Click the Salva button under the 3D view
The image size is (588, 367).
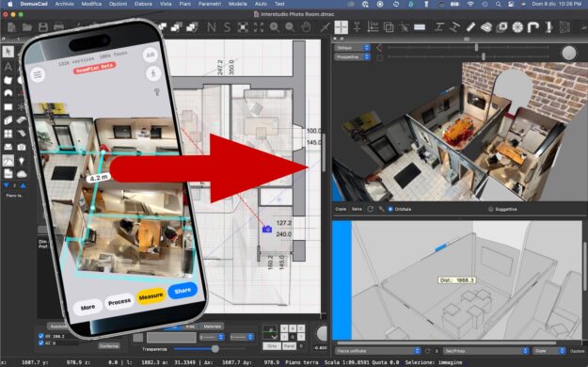(357, 209)
